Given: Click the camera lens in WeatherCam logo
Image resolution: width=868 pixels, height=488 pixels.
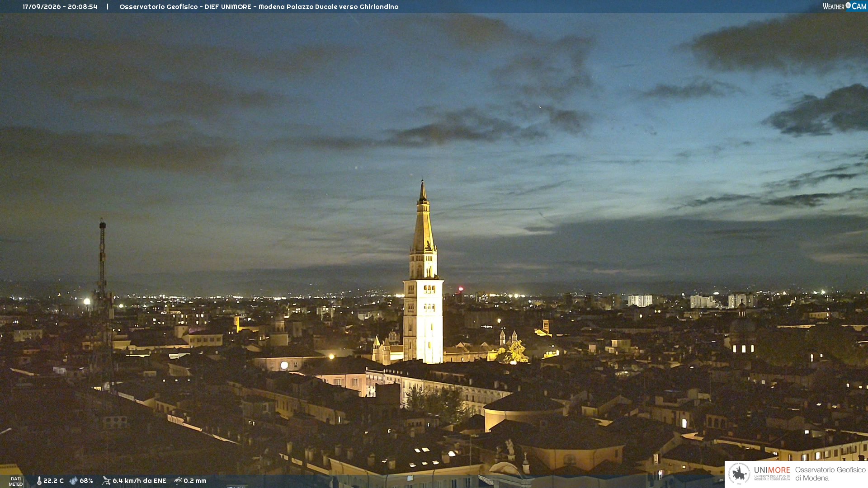Looking at the screenshot, I should point(848,5).
